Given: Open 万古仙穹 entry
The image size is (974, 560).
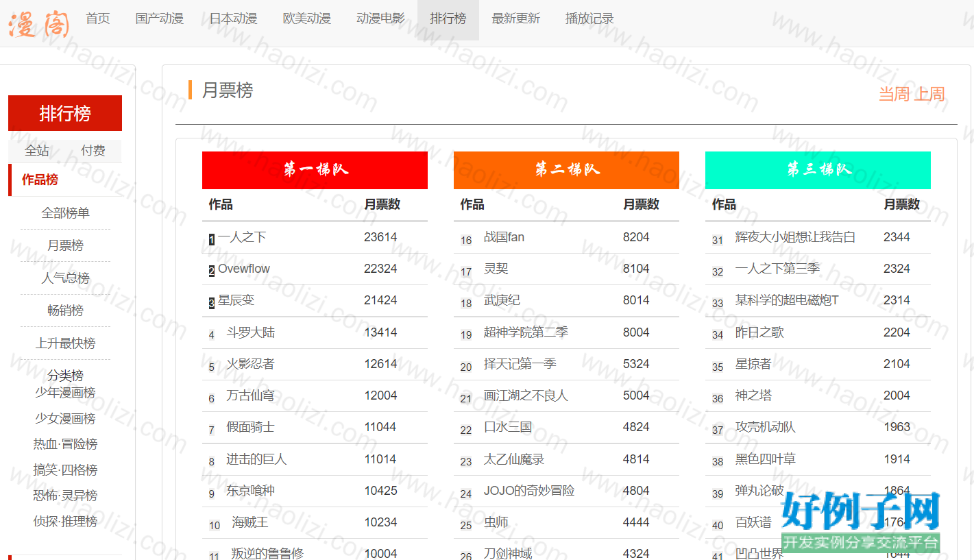Looking at the screenshot, I should tap(250, 395).
